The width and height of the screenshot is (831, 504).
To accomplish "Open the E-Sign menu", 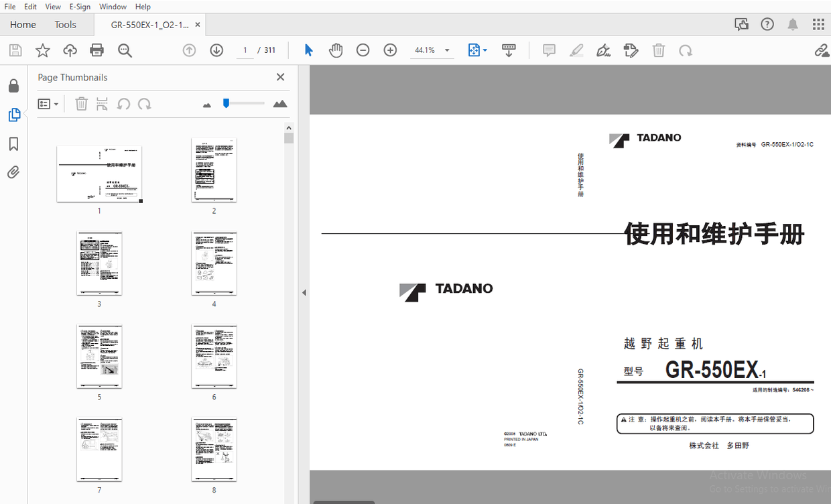I will click(79, 6).
